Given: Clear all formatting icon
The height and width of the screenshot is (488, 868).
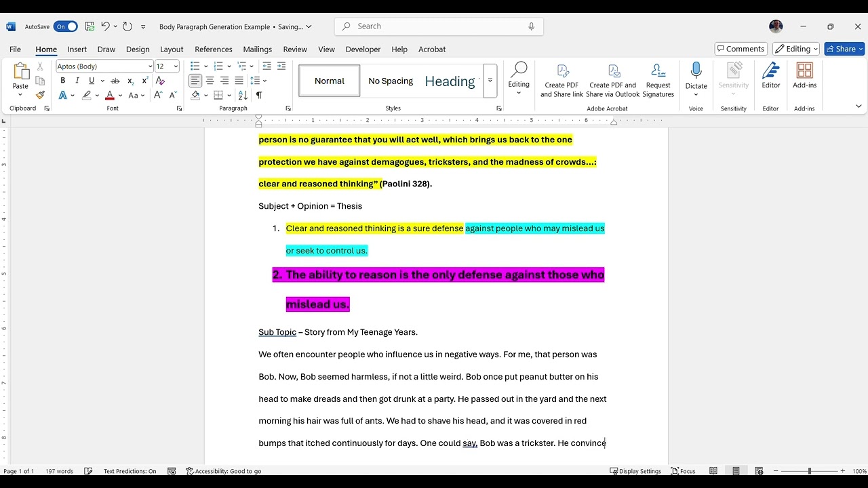Looking at the screenshot, I should click(x=160, y=81).
